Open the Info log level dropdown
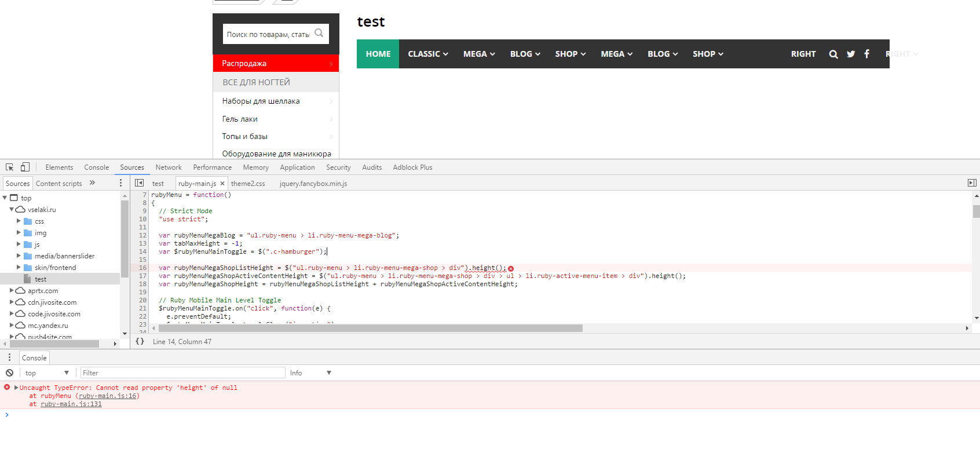The height and width of the screenshot is (460, 980). pos(310,373)
